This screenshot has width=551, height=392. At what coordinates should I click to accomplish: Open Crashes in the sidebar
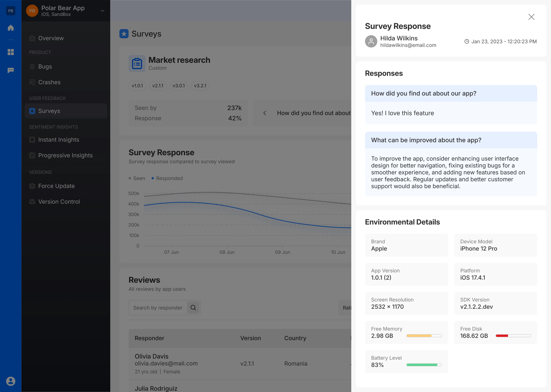tap(66, 82)
